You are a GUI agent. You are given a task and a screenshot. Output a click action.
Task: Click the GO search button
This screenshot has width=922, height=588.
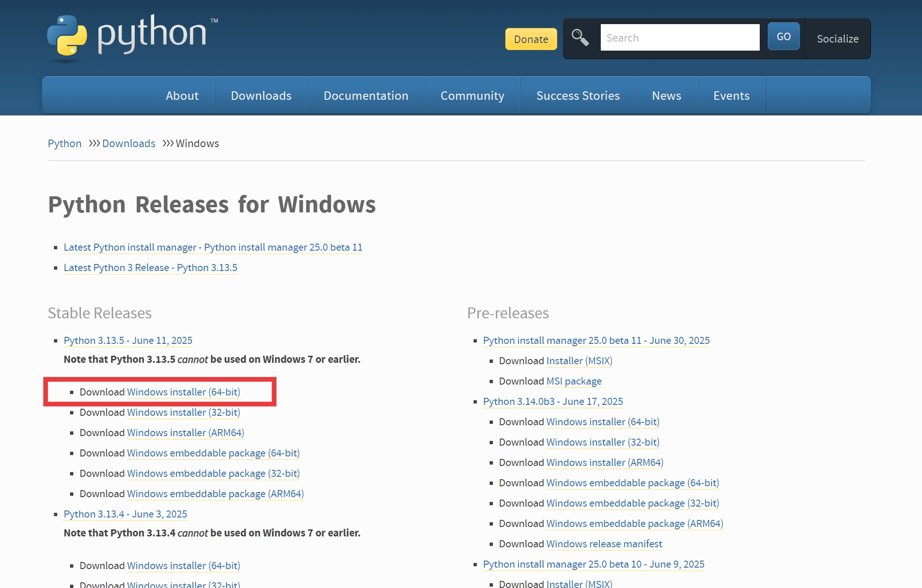(783, 36)
